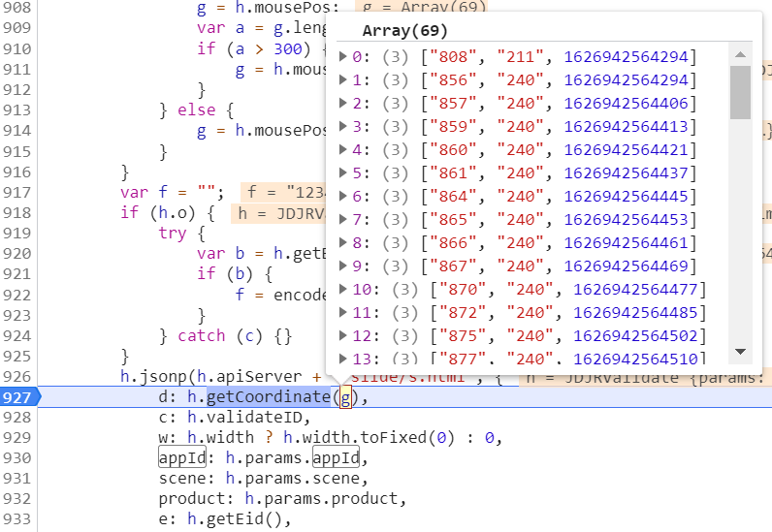Expand array entry 1 with "856"
772x532 pixels.
pyautogui.click(x=343, y=79)
